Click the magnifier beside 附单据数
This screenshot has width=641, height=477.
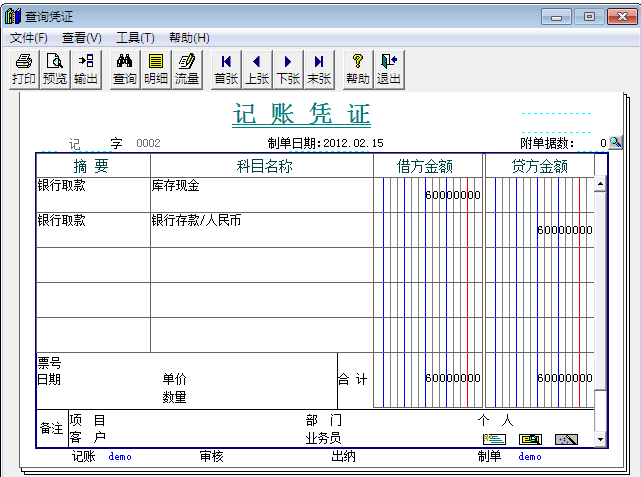tap(616, 143)
